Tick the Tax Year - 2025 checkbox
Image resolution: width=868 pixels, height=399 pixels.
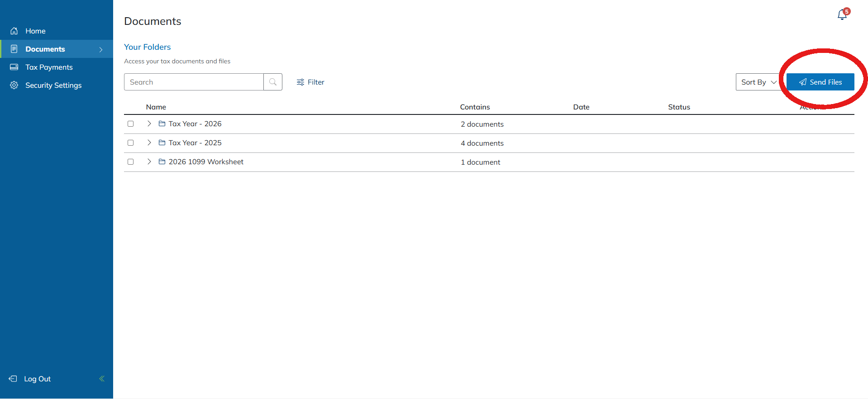(131, 142)
